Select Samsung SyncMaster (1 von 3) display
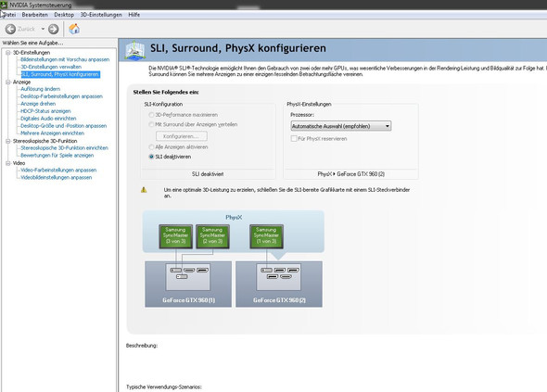This screenshot has width=547, height=392. pyautogui.click(x=266, y=236)
